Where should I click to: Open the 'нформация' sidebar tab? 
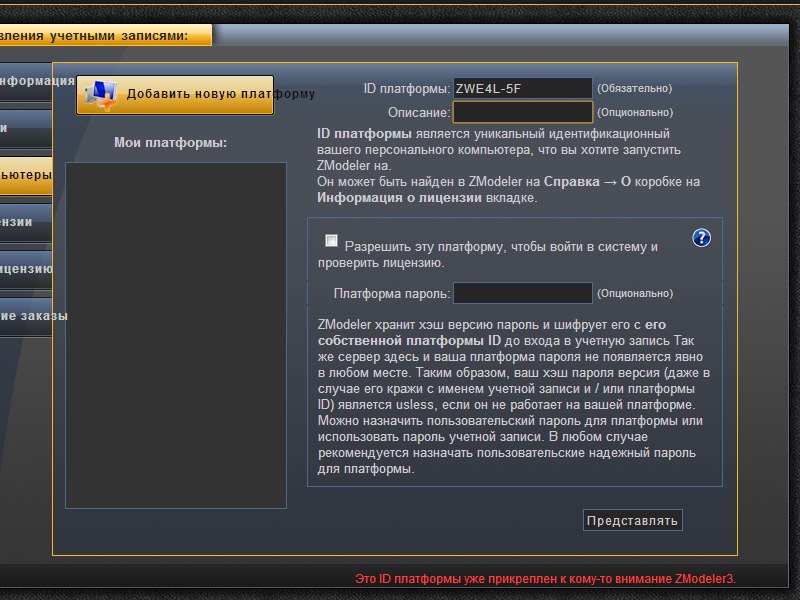26,81
